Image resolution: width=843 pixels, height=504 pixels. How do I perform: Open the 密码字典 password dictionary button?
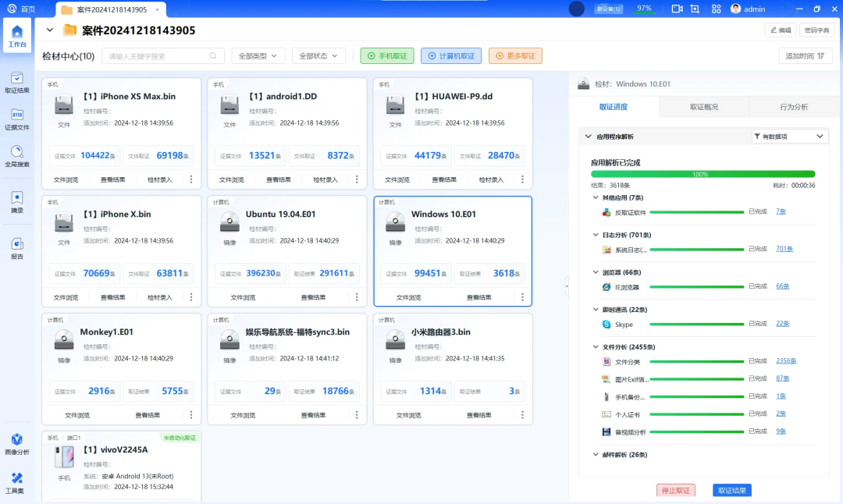[816, 30]
